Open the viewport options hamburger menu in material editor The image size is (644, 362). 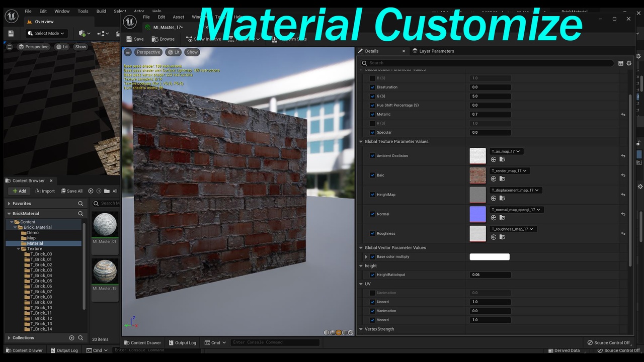point(128,52)
